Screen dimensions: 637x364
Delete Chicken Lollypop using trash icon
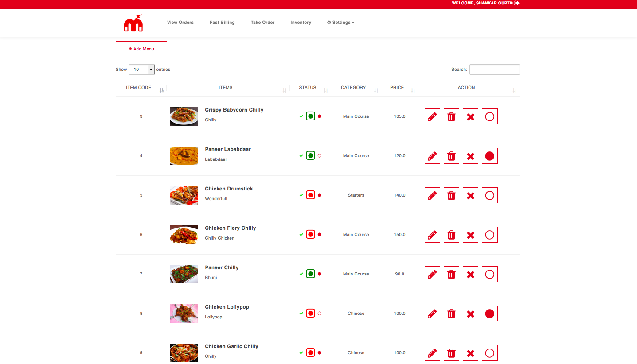coord(451,314)
